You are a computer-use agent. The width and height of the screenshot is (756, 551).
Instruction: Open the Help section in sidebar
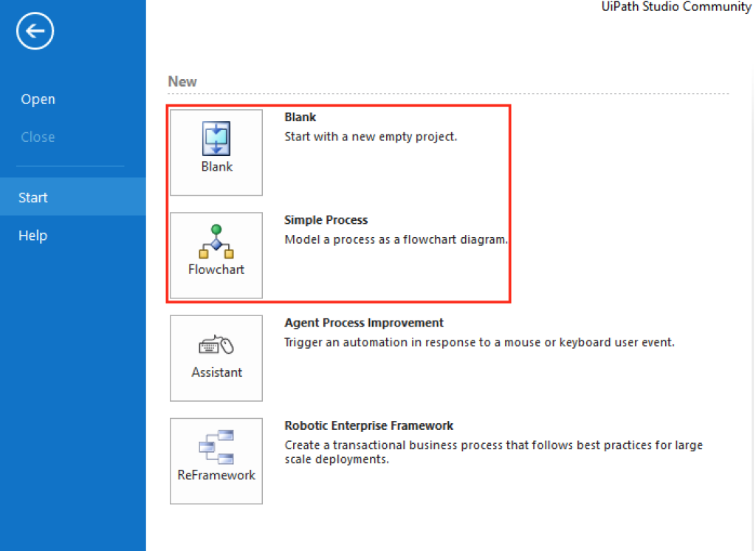point(33,236)
